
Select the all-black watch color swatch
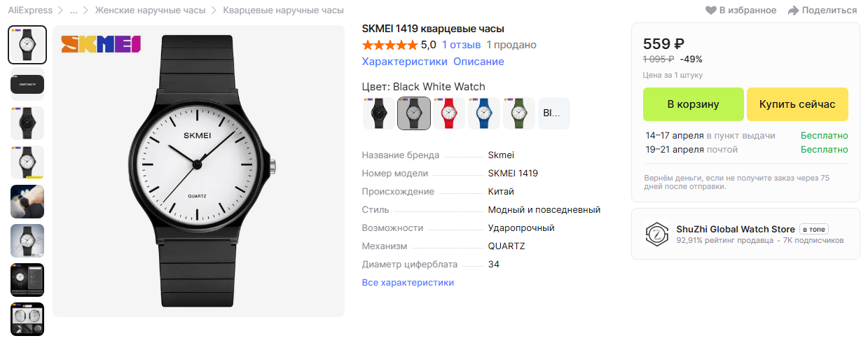click(379, 113)
